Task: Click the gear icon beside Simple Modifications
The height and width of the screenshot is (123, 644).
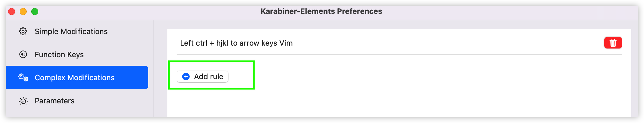Action: 23,31
